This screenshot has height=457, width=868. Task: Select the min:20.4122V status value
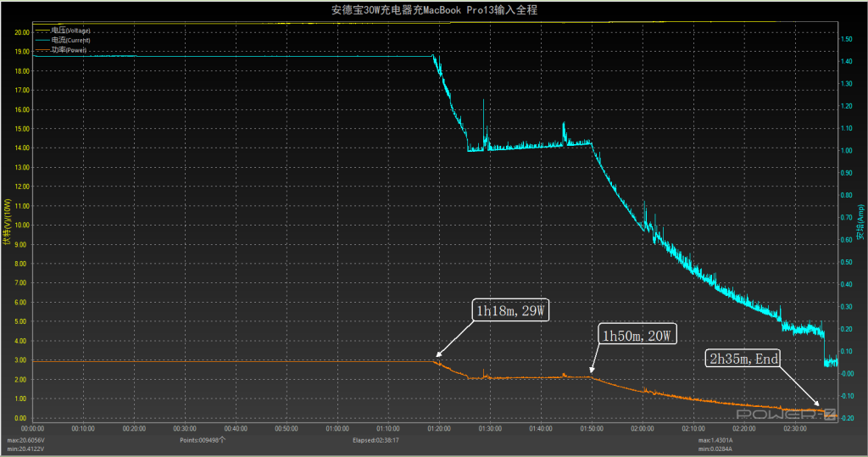tap(25, 449)
